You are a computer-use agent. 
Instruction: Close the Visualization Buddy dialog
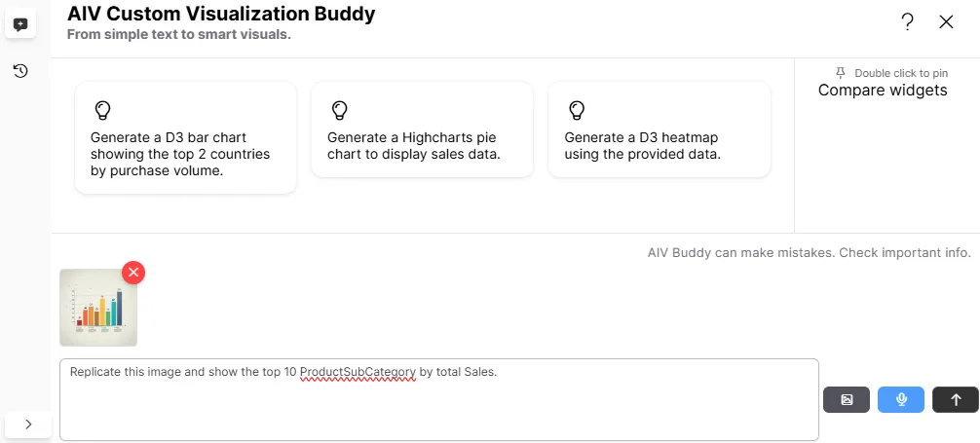pyautogui.click(x=946, y=22)
